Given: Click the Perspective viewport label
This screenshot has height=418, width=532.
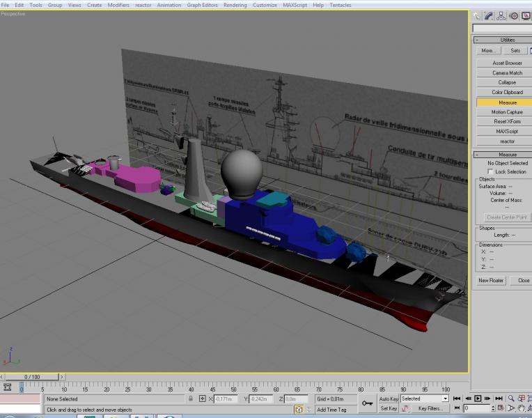Looking at the screenshot, I should pos(13,14).
